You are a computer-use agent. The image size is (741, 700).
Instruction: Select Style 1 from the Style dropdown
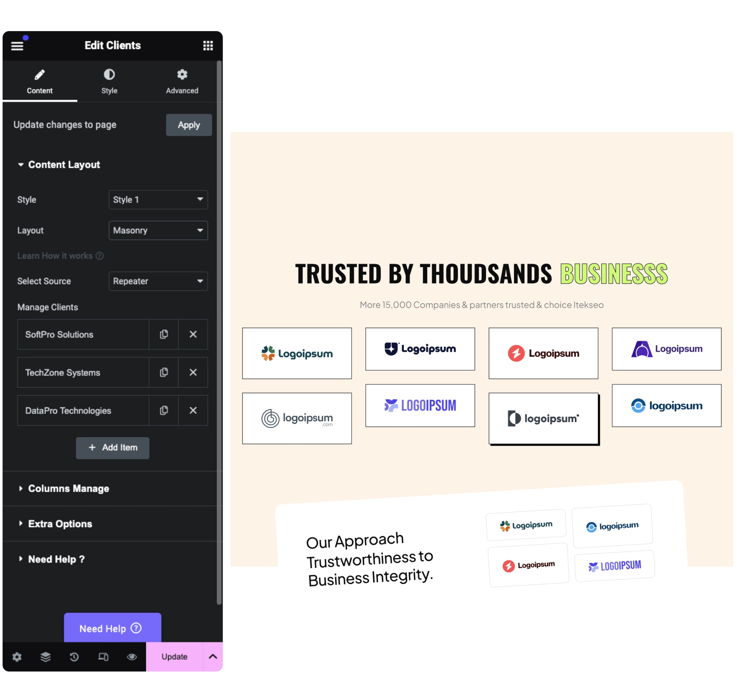pyautogui.click(x=158, y=199)
